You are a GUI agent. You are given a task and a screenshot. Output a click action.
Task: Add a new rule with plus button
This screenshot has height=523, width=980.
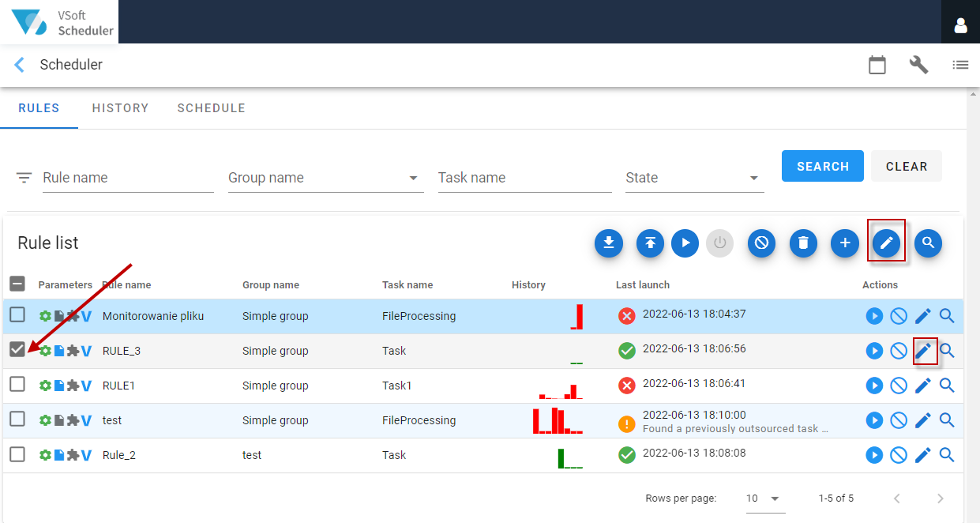tap(845, 243)
